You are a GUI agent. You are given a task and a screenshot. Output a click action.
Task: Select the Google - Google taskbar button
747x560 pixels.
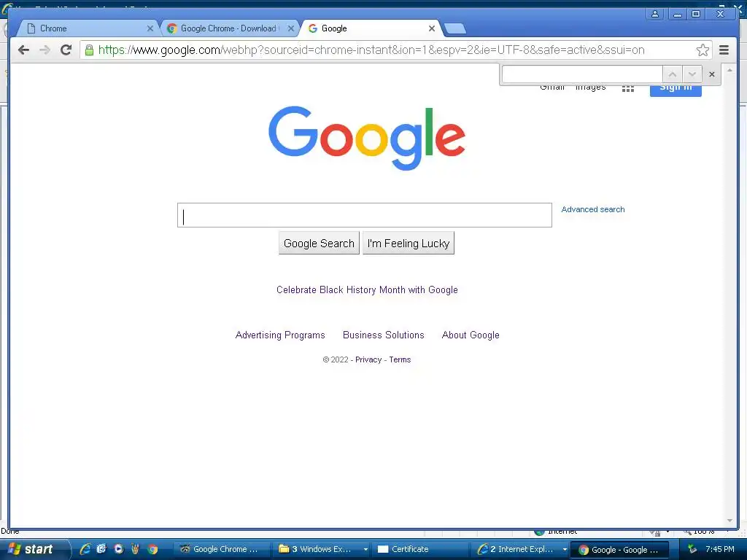[x=619, y=550]
